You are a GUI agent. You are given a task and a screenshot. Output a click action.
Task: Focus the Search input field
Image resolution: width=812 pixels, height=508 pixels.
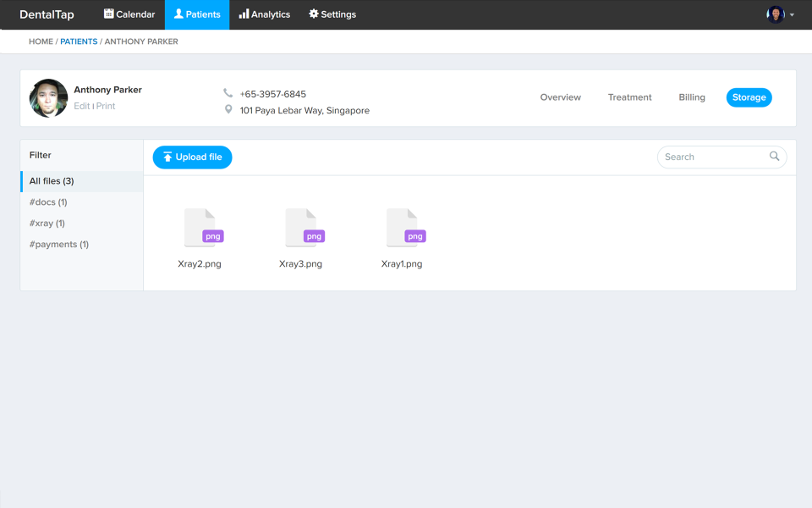pos(721,157)
